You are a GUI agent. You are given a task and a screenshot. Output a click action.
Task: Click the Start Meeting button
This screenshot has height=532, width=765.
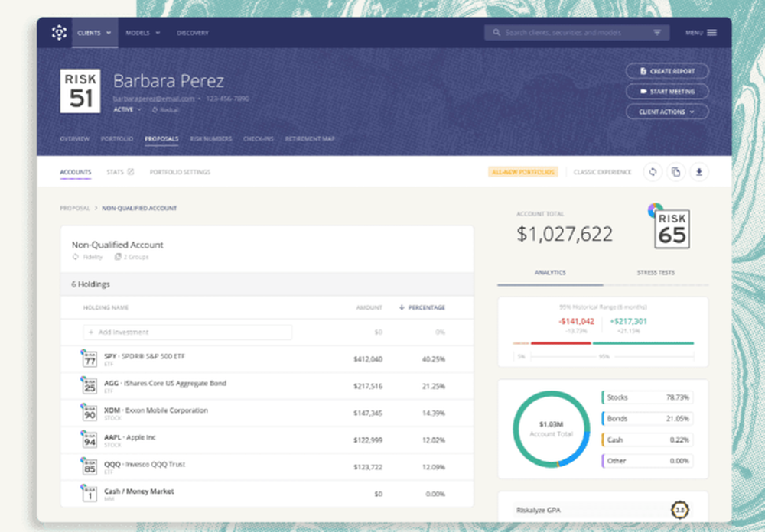667,91
